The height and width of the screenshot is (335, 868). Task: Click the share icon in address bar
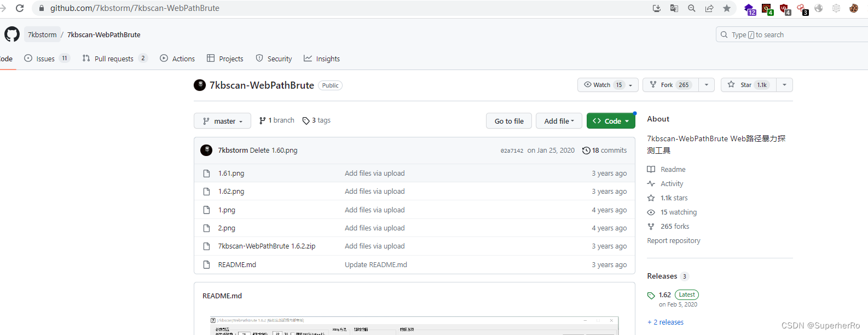click(x=709, y=8)
